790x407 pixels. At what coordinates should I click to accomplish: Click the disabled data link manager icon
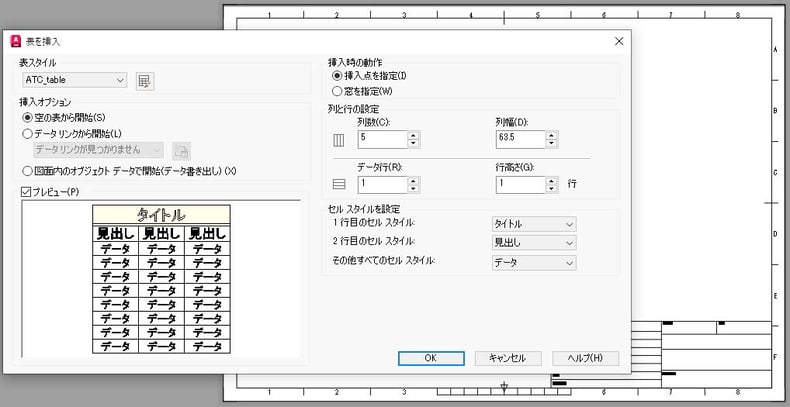click(181, 150)
